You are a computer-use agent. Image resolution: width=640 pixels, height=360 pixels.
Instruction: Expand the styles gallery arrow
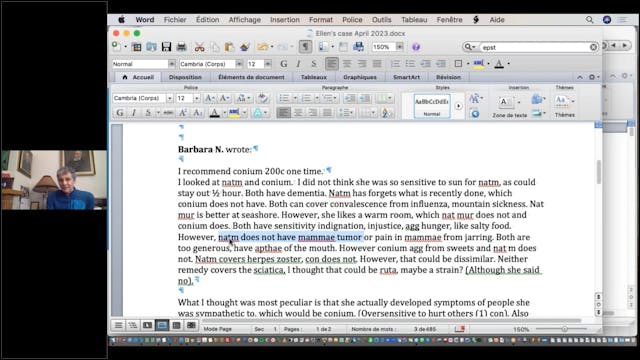click(x=458, y=106)
